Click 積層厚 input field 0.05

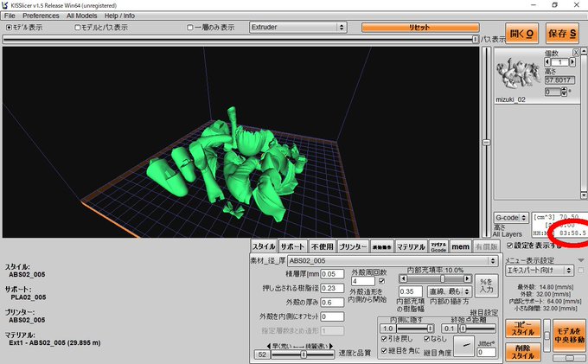(332, 274)
